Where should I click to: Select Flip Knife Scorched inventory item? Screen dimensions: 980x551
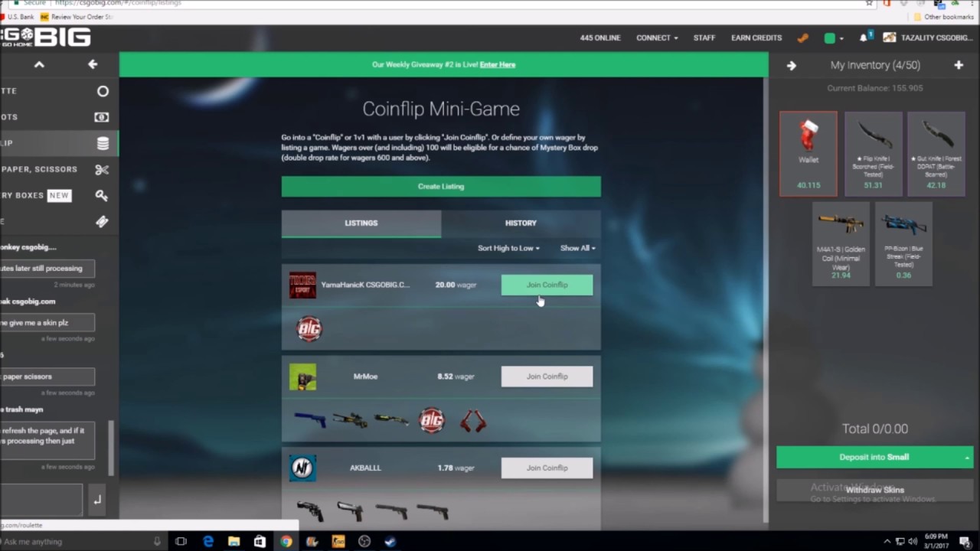873,154
